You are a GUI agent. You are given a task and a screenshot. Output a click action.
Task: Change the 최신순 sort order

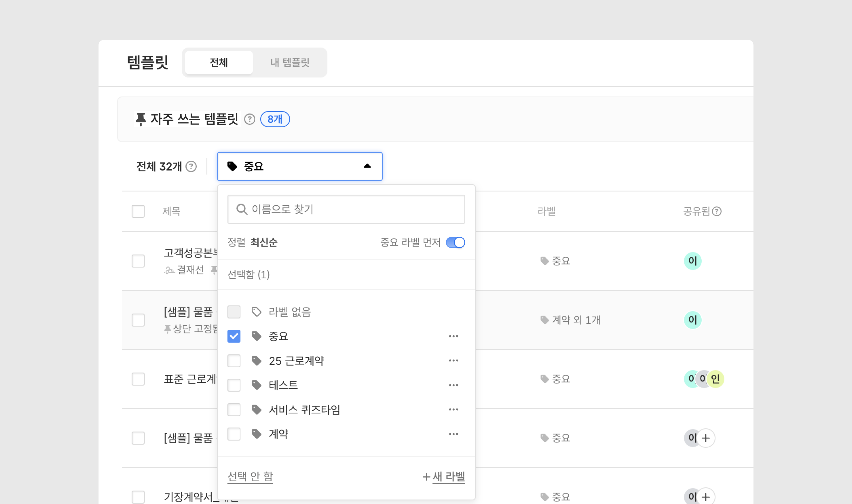click(x=264, y=242)
